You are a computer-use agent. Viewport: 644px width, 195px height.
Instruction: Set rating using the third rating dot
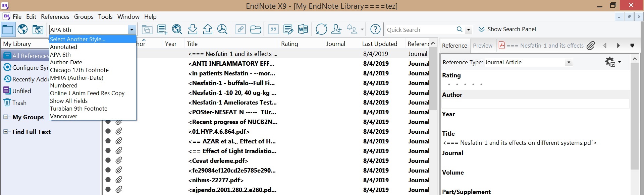click(x=465, y=84)
